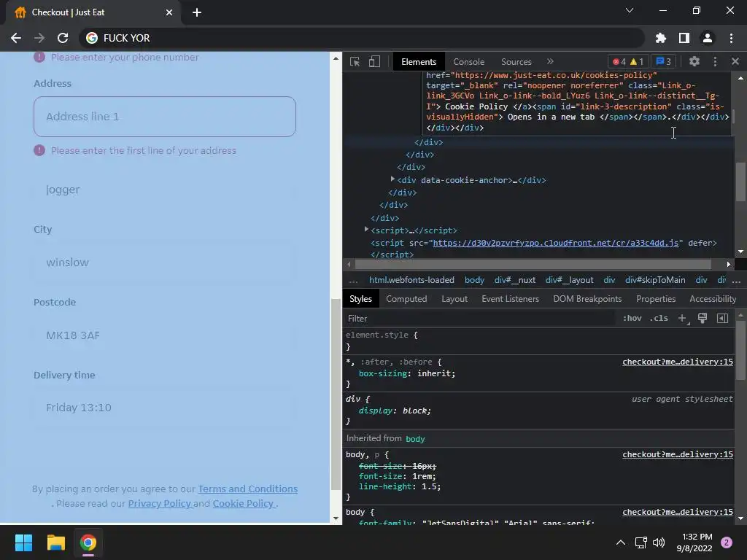747x560 pixels.
Task: Close the DevTools panel
Action: pyautogui.click(x=735, y=61)
